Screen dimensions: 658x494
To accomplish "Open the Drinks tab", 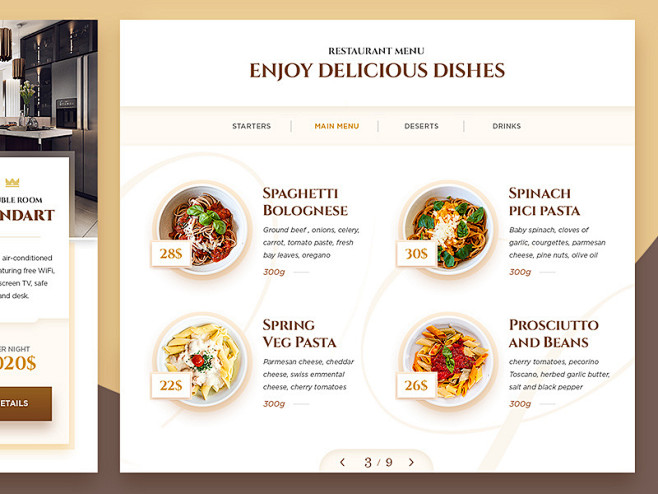I will pos(507,126).
